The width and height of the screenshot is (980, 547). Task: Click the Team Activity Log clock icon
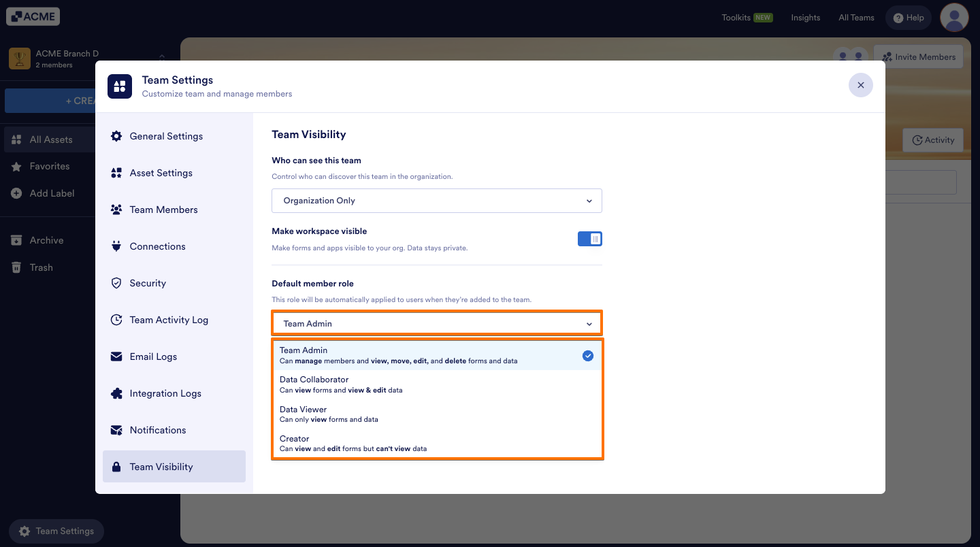pos(116,320)
